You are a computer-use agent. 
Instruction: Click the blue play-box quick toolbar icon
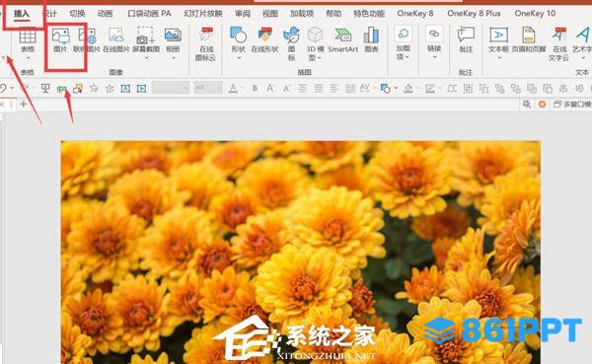[141, 89]
